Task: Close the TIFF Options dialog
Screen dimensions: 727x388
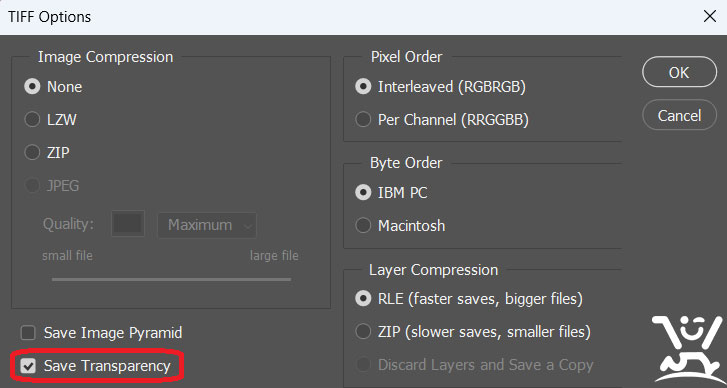Action: (709, 17)
